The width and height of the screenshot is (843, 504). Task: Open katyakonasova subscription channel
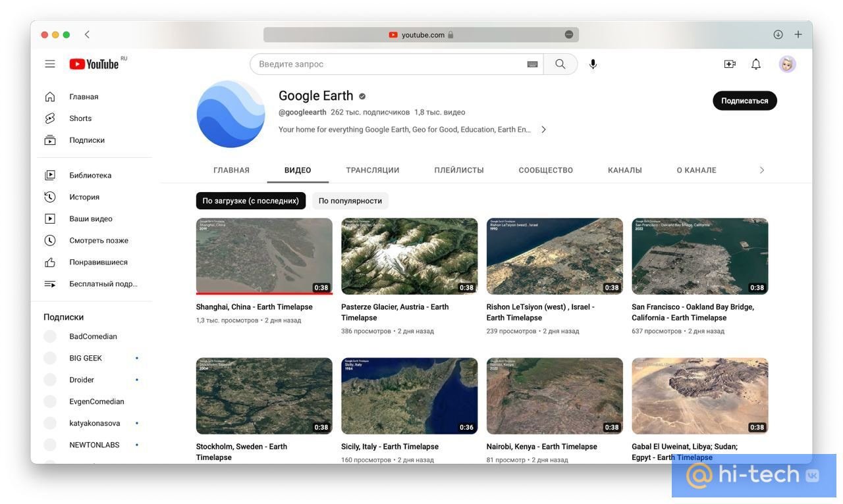point(94,423)
